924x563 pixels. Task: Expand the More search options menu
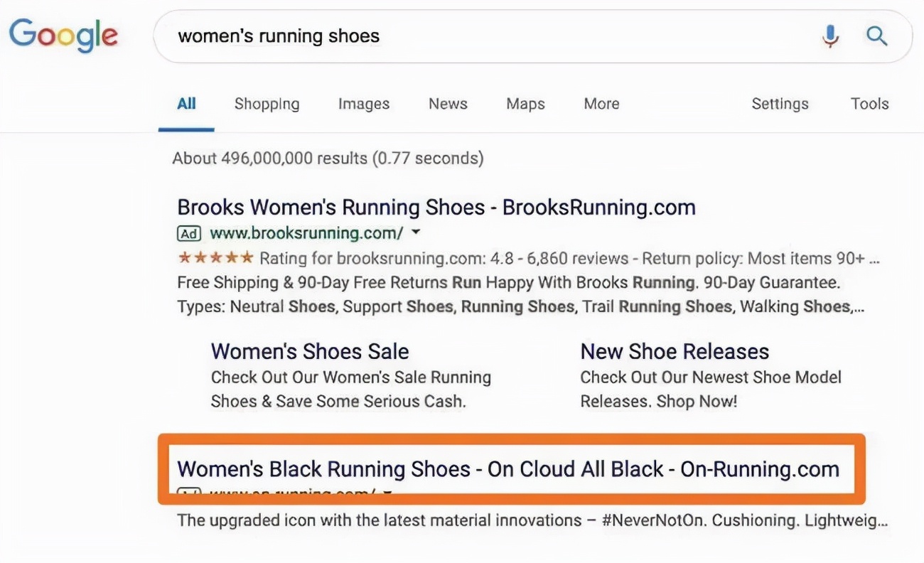click(x=601, y=104)
